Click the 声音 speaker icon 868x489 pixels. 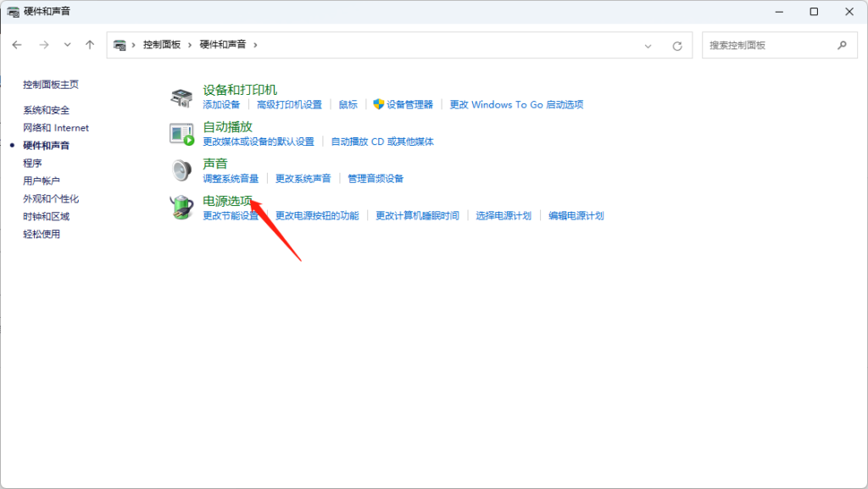[x=182, y=170]
